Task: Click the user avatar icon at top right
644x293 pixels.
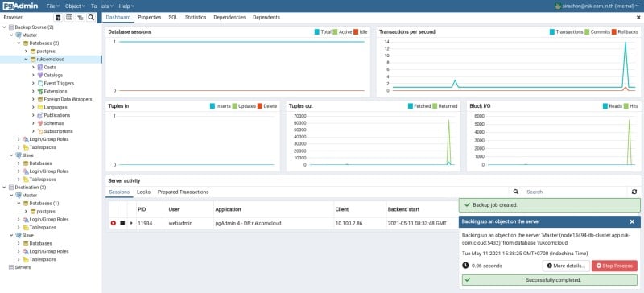Action: (x=558, y=6)
